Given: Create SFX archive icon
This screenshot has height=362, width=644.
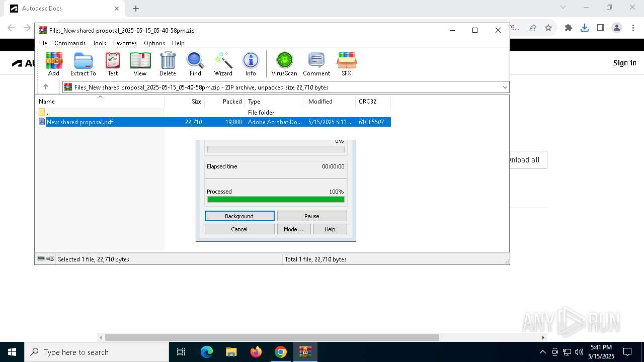Looking at the screenshot, I should [x=347, y=64].
